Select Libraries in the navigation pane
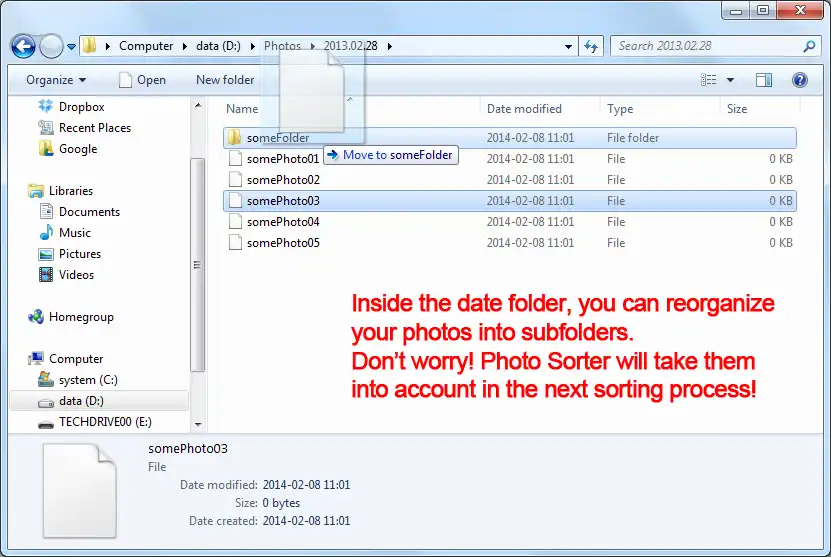The image size is (831, 557). pos(71,191)
